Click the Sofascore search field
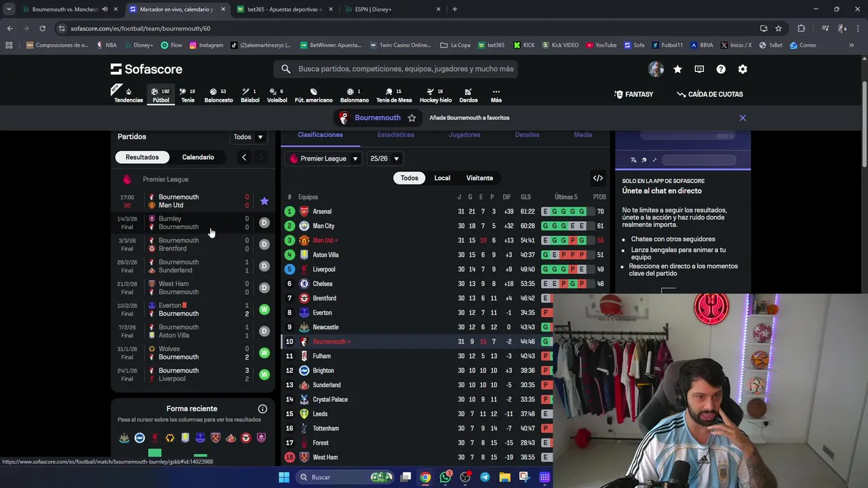Screen dimensions: 868x488 [397, 69]
